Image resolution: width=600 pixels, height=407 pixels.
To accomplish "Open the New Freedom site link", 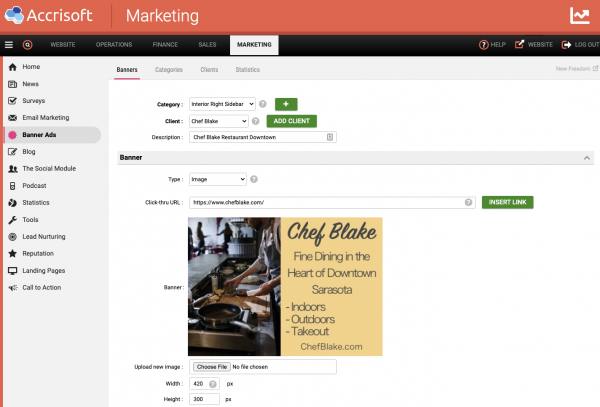I will coord(577,69).
